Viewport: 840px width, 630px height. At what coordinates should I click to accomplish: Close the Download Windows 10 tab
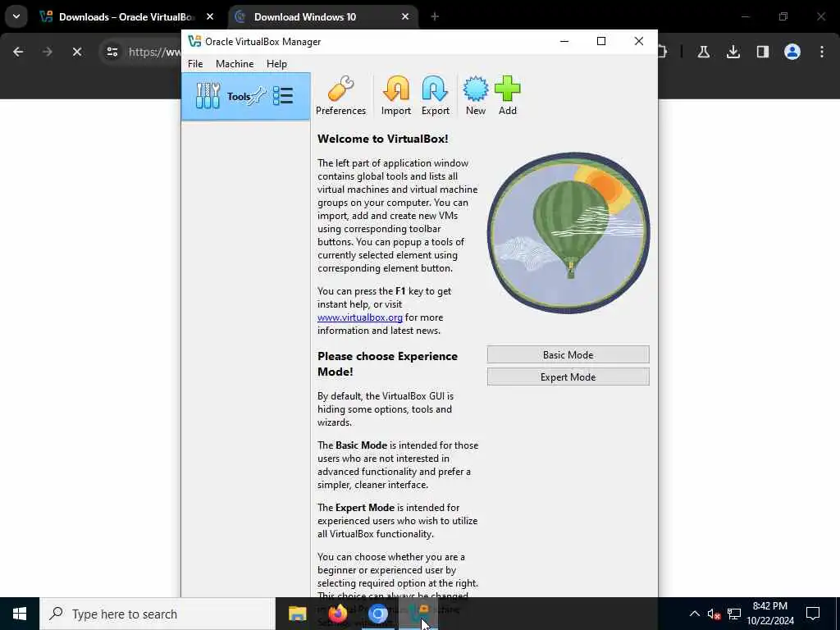point(405,16)
